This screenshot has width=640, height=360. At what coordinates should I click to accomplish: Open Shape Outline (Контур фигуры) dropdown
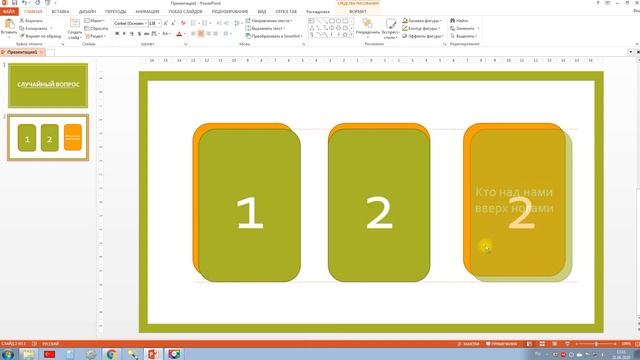(x=421, y=28)
